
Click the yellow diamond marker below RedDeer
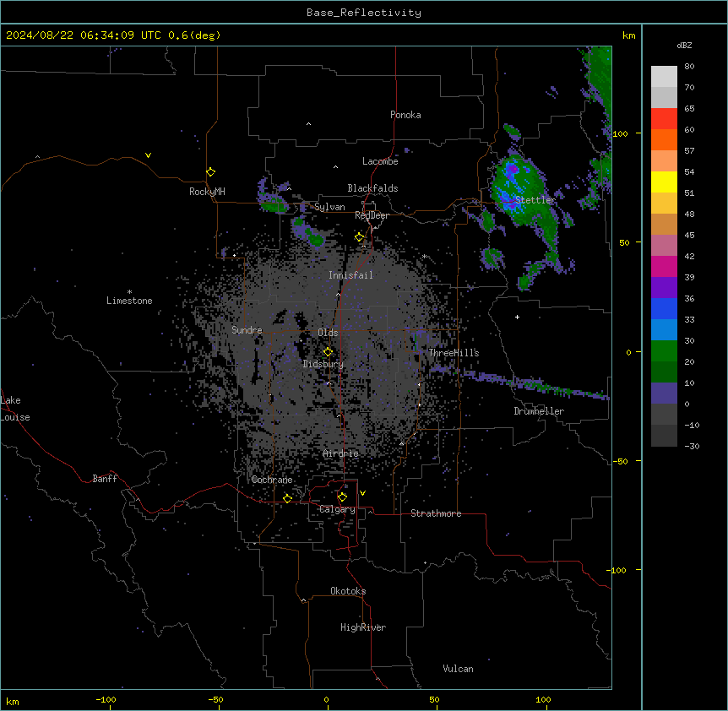click(x=359, y=237)
